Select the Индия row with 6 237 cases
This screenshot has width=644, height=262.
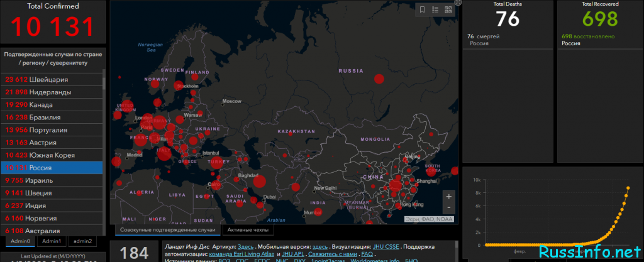tap(52, 206)
